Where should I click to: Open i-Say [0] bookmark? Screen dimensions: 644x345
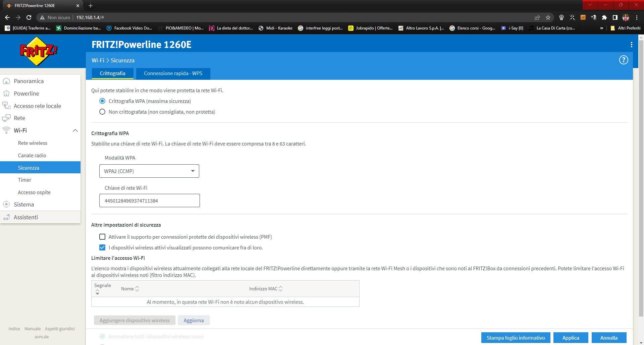point(512,28)
